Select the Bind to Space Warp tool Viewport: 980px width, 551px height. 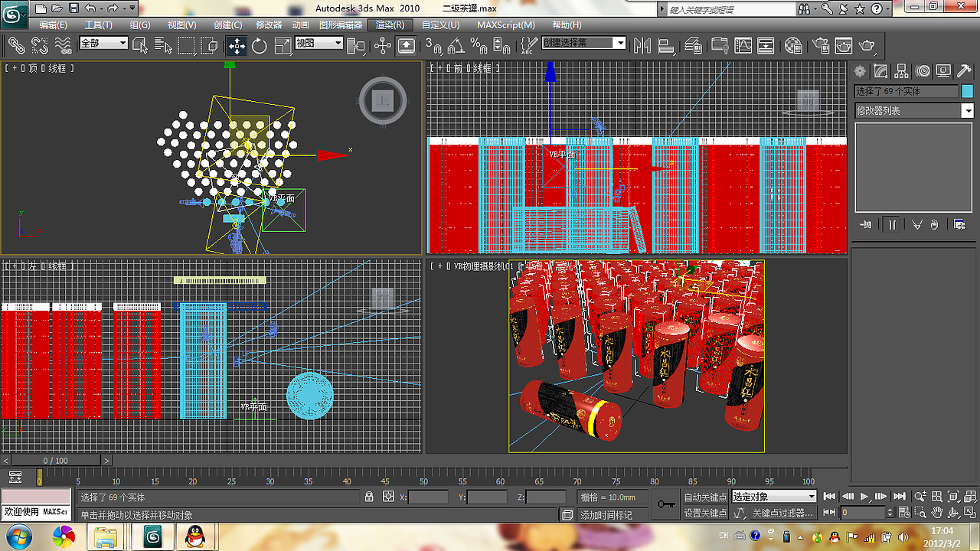62,45
